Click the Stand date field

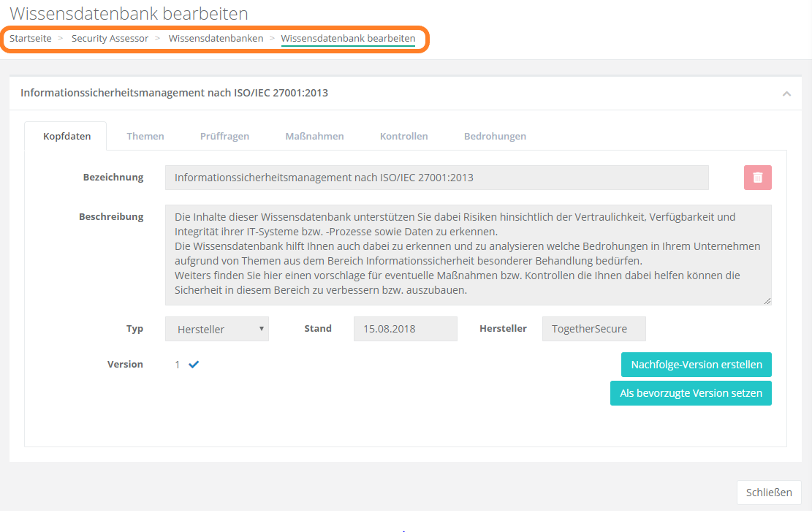coord(405,329)
